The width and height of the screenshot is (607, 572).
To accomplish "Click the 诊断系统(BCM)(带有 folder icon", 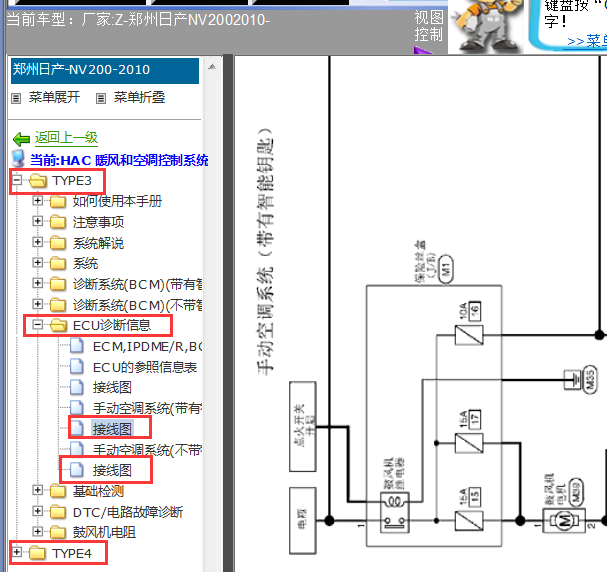I will (x=58, y=284).
